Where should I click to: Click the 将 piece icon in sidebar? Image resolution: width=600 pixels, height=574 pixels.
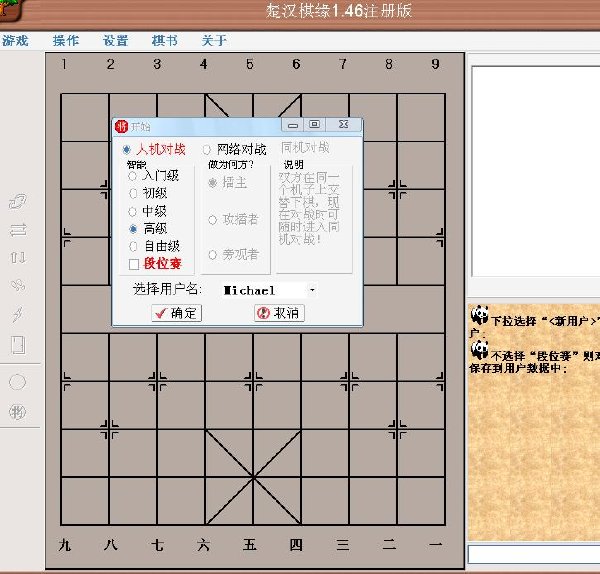pos(18,412)
